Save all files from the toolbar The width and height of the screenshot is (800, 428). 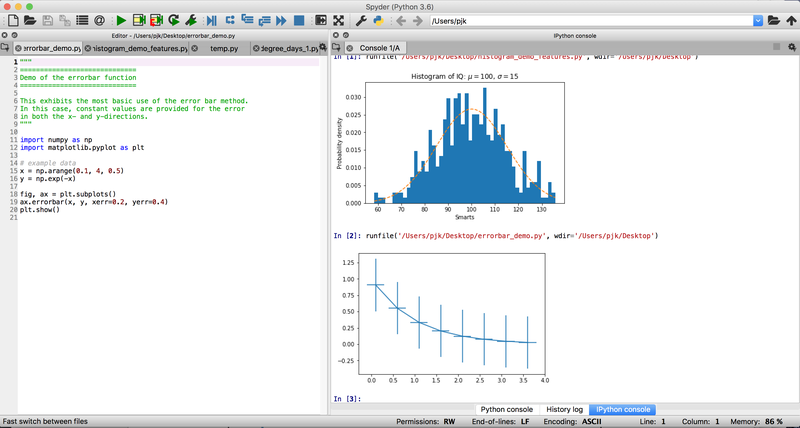[65, 20]
